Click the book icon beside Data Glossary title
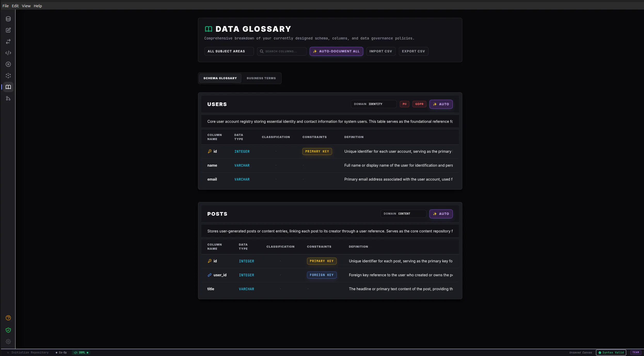Screen dimensions: 644x356 pos(208,29)
